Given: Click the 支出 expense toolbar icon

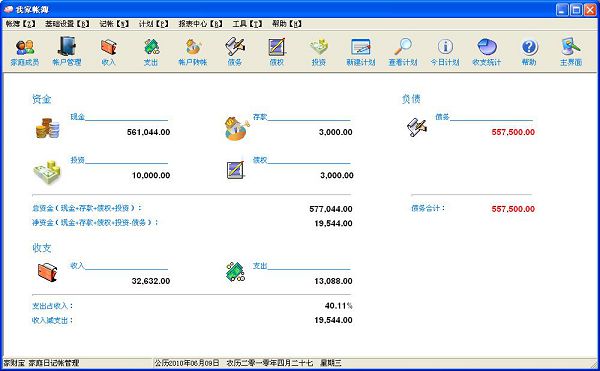Looking at the screenshot, I should click(151, 52).
